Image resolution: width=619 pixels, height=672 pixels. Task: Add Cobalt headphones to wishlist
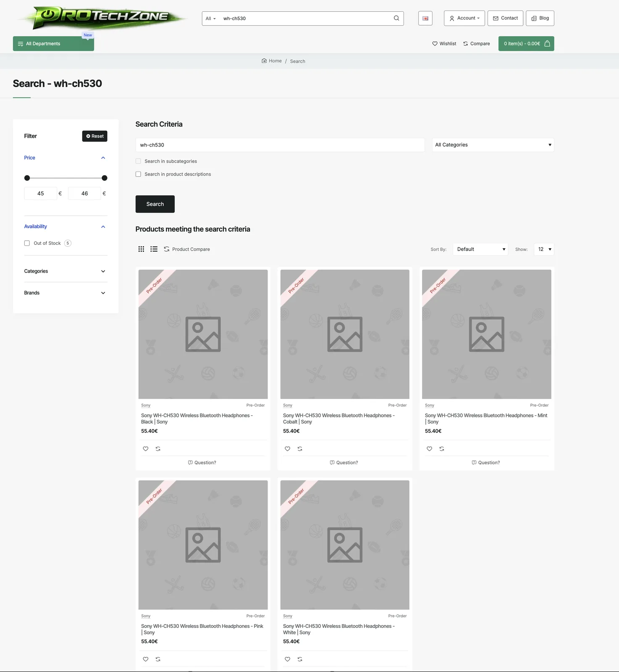pos(288,449)
